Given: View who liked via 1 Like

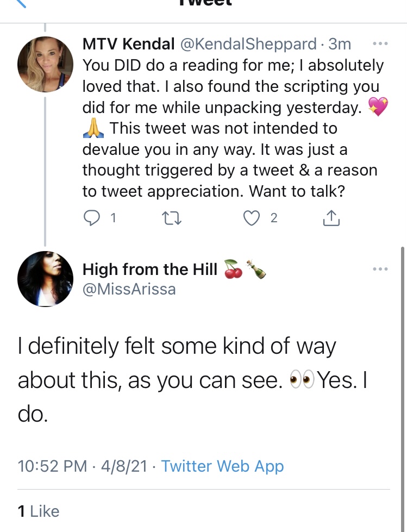Looking at the screenshot, I should (x=39, y=511).
